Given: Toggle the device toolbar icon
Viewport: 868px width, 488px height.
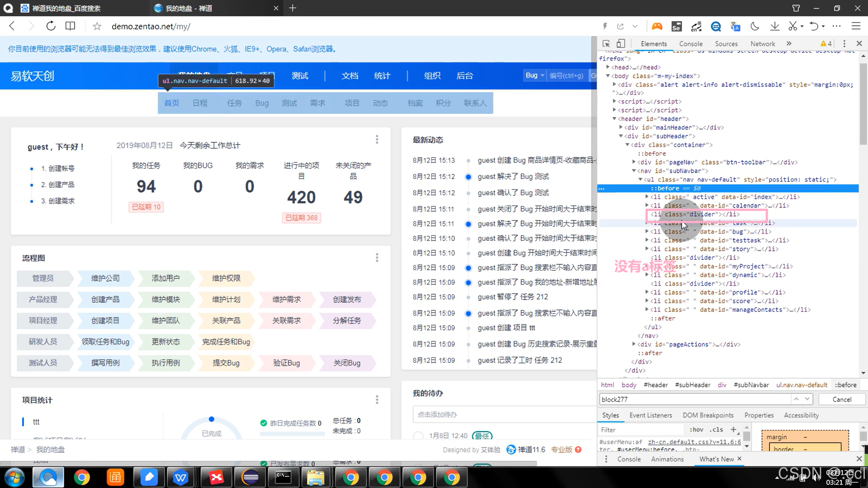Looking at the screenshot, I should pyautogui.click(x=621, y=44).
